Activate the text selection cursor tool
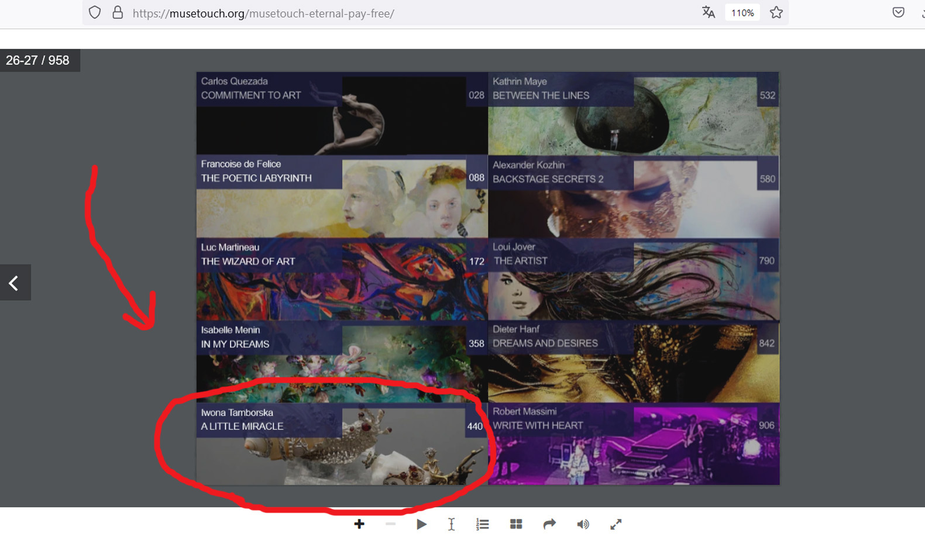 tap(452, 524)
